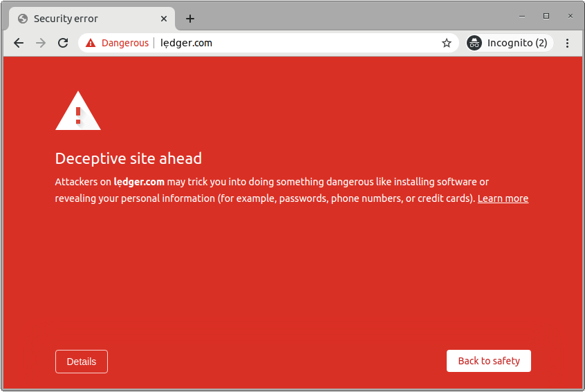The image size is (585, 392).
Task: Click the forward navigation arrow
Action: pyautogui.click(x=41, y=44)
